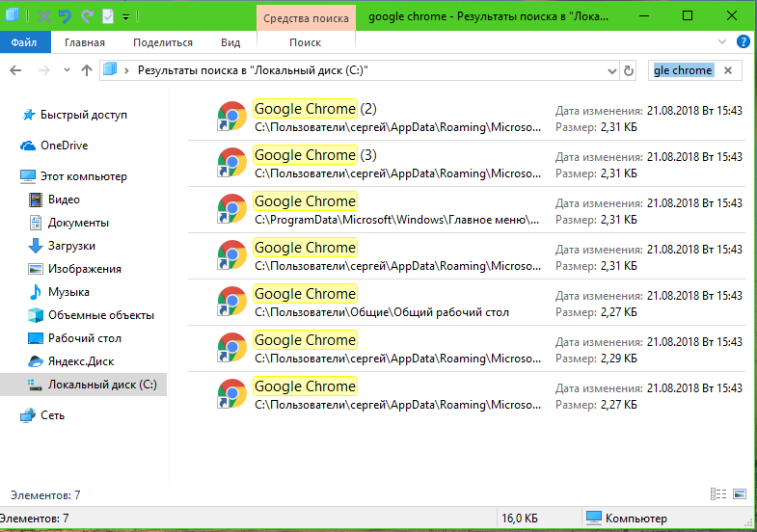Image resolution: width=757 pixels, height=532 pixels.
Task: Click the Быстрый доступ star icon
Action: (29, 115)
